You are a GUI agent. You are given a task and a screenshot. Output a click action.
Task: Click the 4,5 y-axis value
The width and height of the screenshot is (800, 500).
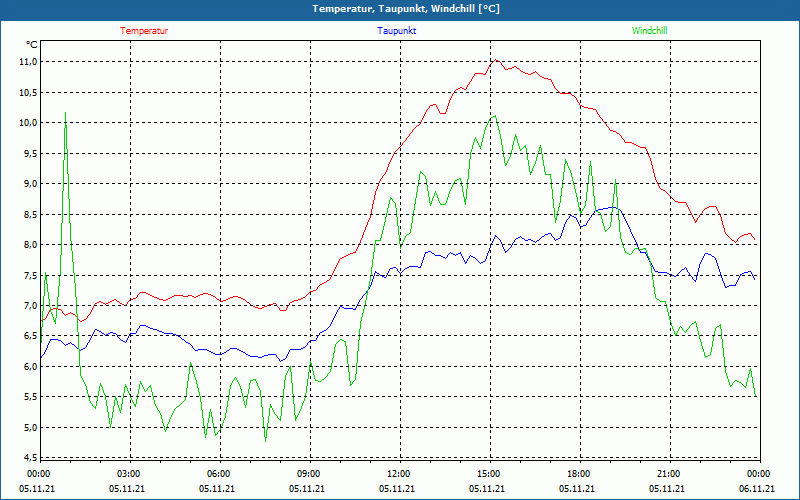click(30, 457)
